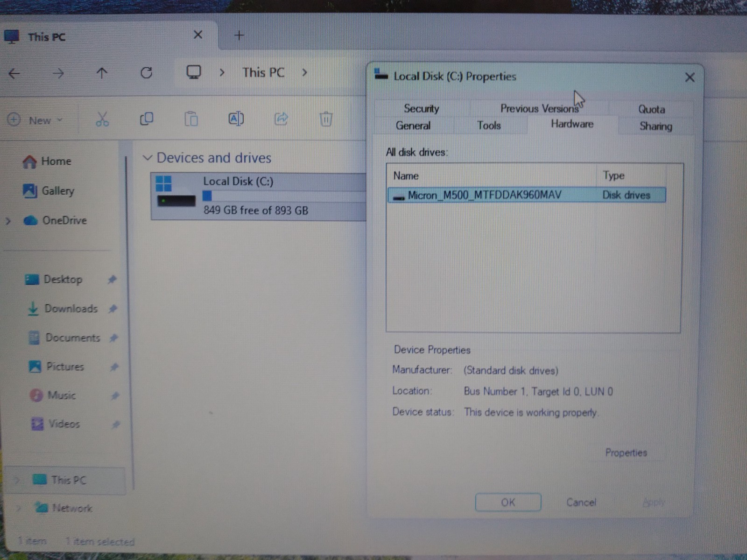This screenshot has width=747, height=560.
Task: Switch to the Sharing tab
Action: pos(656,126)
